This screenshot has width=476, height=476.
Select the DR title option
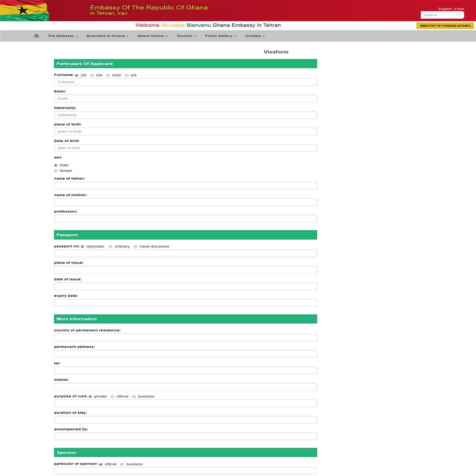76,75
